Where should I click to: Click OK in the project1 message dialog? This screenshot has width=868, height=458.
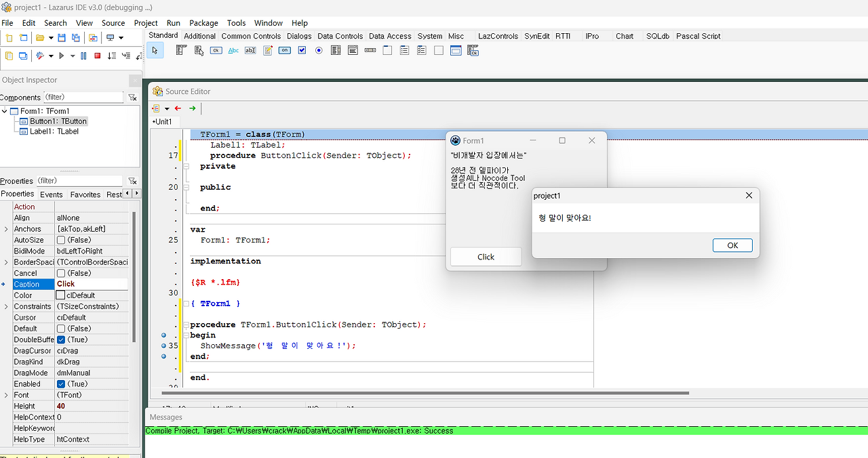tap(732, 245)
